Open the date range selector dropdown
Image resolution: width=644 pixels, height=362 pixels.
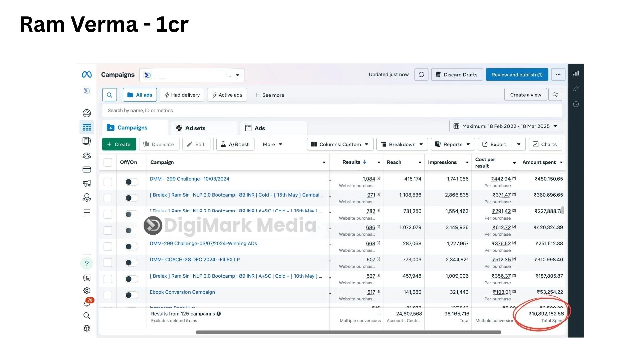pos(505,126)
